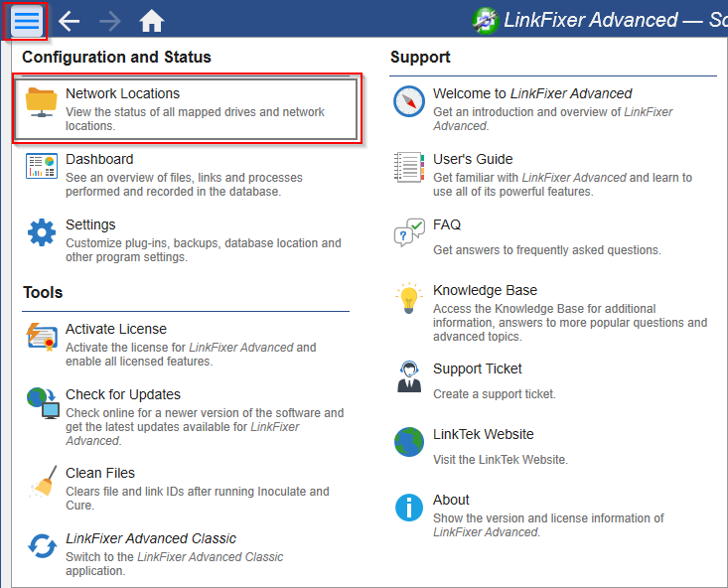Go back with the left arrow
728x588 pixels.
(x=69, y=21)
